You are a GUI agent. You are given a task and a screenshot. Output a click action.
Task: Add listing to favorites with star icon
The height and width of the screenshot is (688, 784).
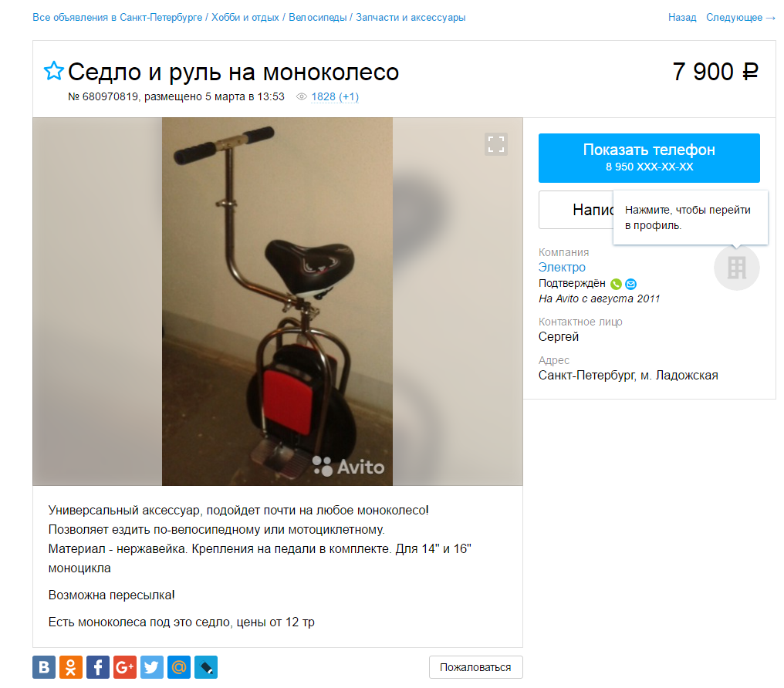[53, 71]
